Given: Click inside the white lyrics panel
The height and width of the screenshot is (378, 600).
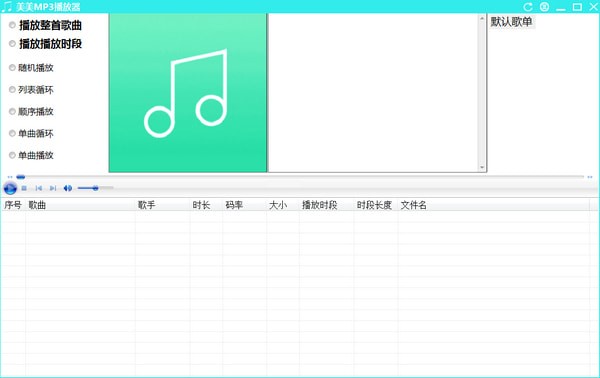Looking at the screenshot, I should click(373, 93).
